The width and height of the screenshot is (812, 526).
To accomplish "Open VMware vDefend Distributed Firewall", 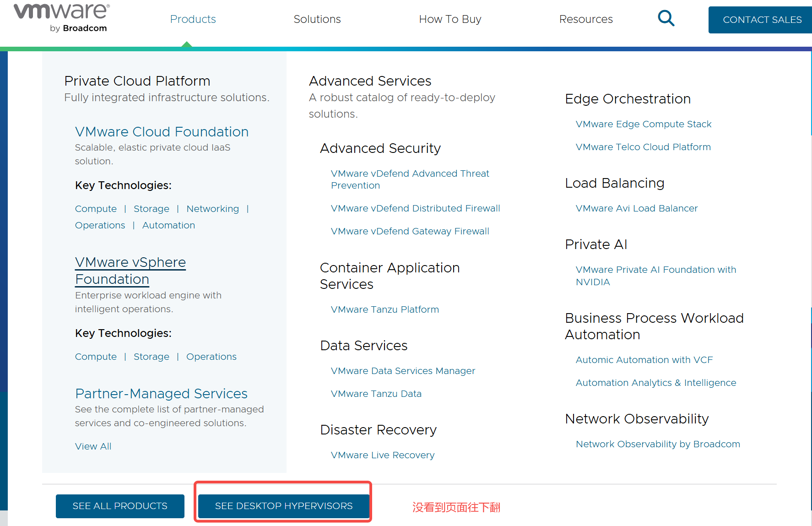I will (x=415, y=208).
